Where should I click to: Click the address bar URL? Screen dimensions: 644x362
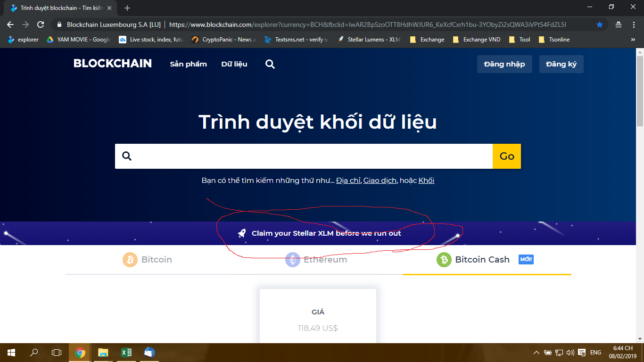tap(368, 25)
